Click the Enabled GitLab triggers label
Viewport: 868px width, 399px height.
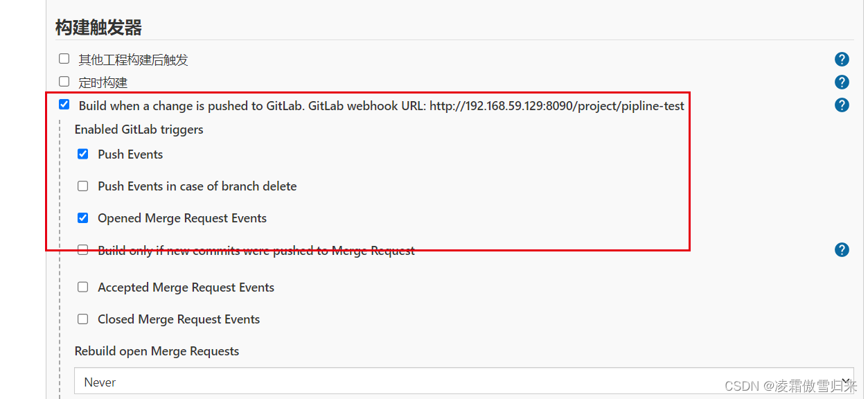(x=139, y=130)
